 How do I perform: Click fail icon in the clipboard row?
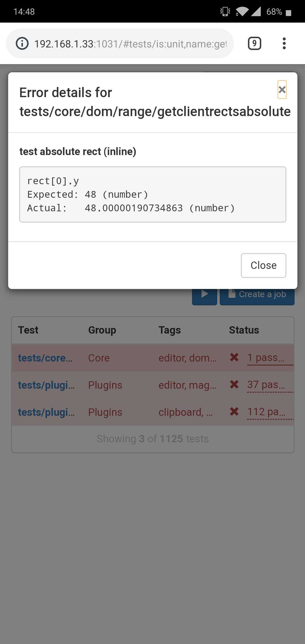234,412
